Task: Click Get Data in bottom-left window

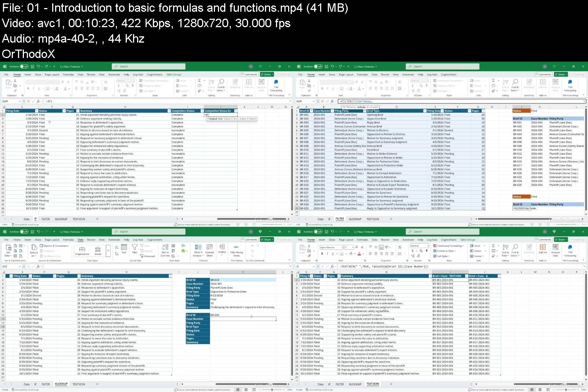Action: [x=8, y=250]
